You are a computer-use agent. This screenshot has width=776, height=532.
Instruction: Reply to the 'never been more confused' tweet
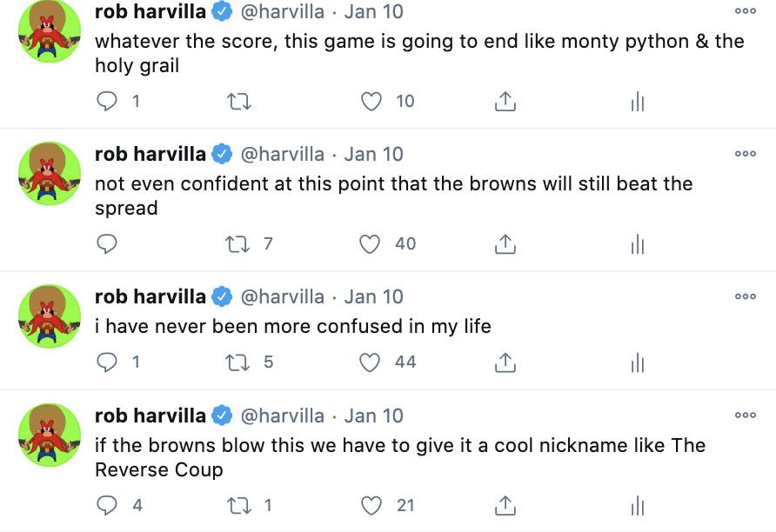(107, 362)
